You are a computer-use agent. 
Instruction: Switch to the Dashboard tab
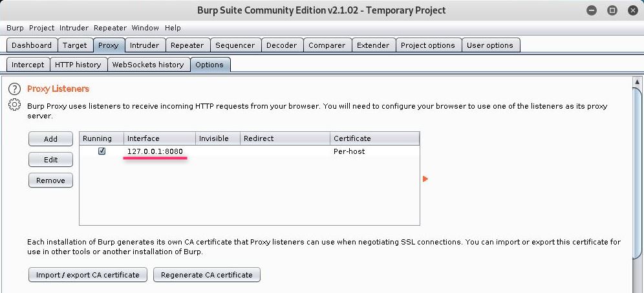(32, 45)
